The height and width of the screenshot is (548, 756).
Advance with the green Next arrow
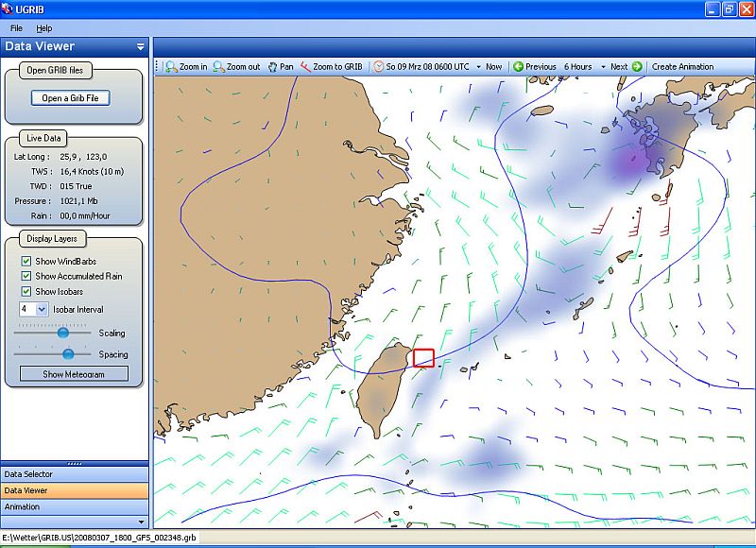pos(637,67)
